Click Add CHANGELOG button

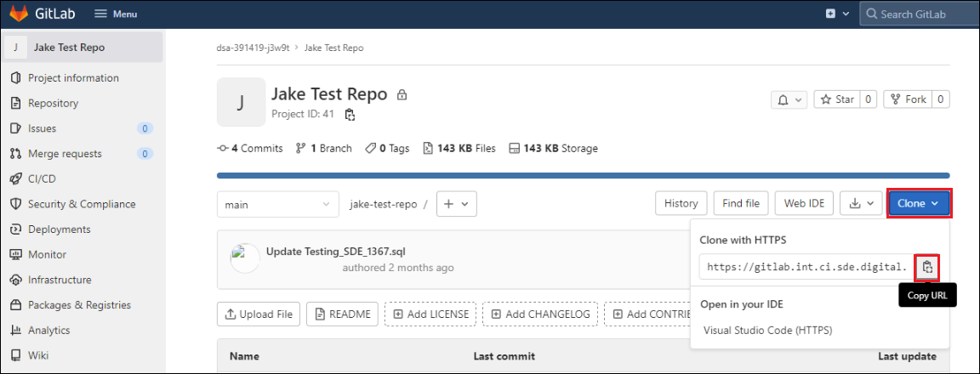click(x=541, y=314)
